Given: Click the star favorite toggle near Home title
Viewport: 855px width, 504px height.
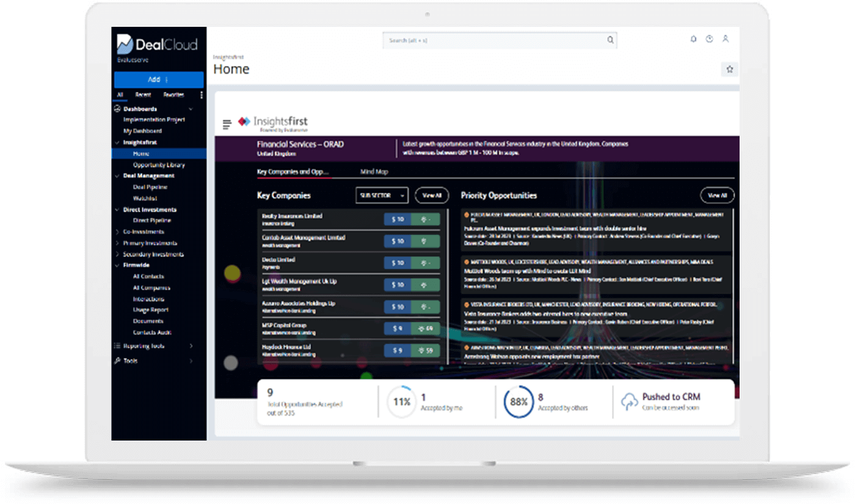Looking at the screenshot, I should pos(729,69).
